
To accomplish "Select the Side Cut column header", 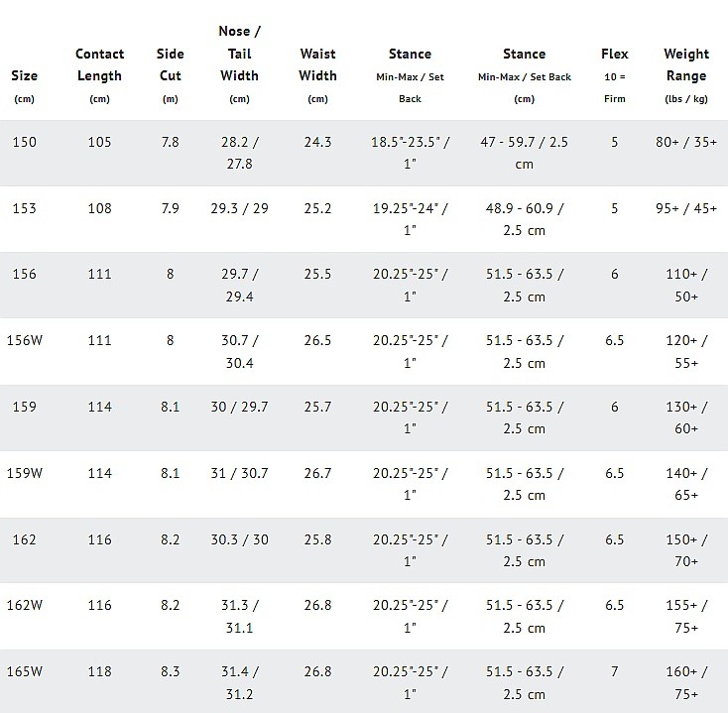I will coord(170,64).
